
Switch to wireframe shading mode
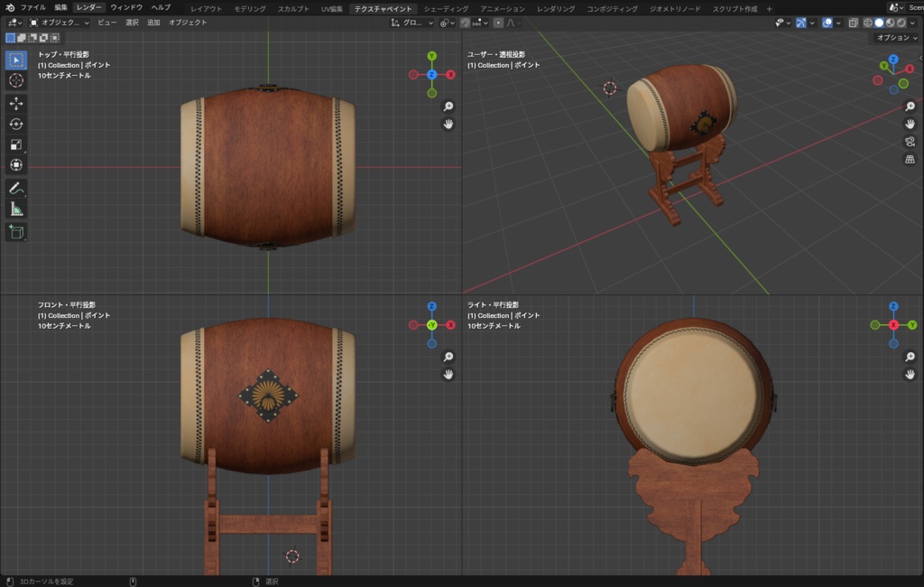868,23
